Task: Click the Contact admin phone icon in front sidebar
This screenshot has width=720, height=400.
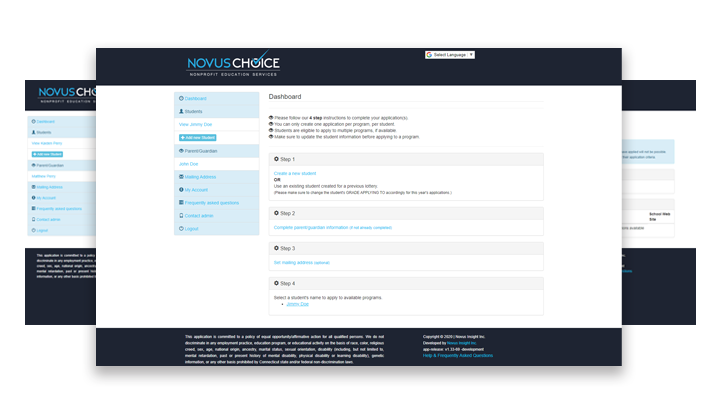Action: (x=181, y=215)
